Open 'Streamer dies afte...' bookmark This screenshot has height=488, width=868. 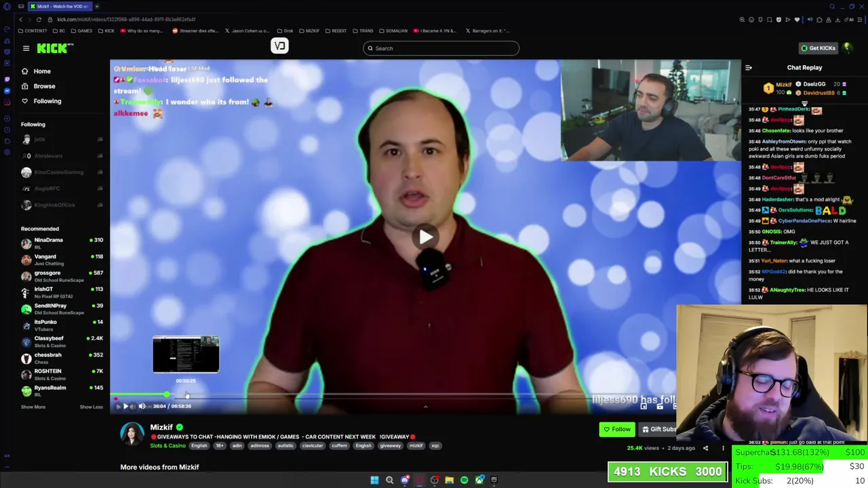click(x=195, y=30)
